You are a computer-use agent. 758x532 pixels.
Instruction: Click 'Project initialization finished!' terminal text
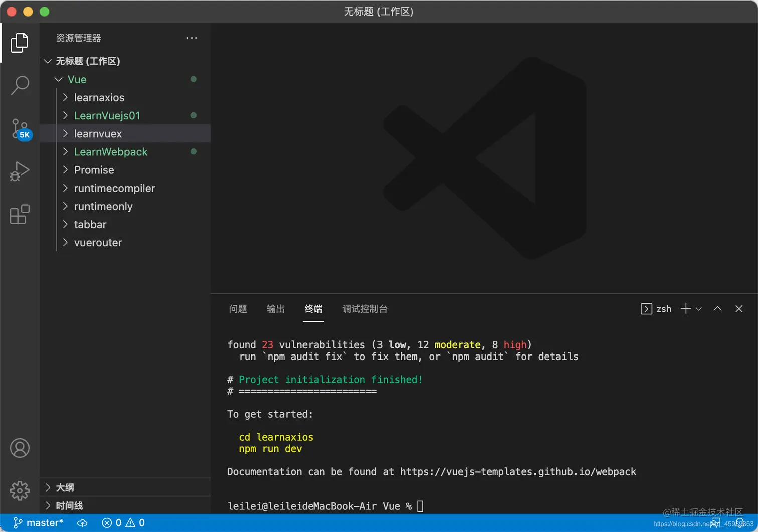pyautogui.click(x=330, y=380)
